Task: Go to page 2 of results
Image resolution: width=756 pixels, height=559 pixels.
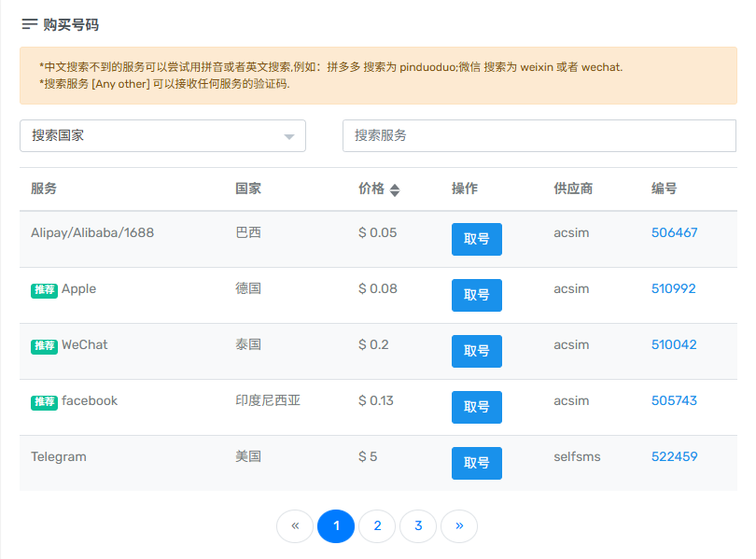Action: [x=377, y=526]
